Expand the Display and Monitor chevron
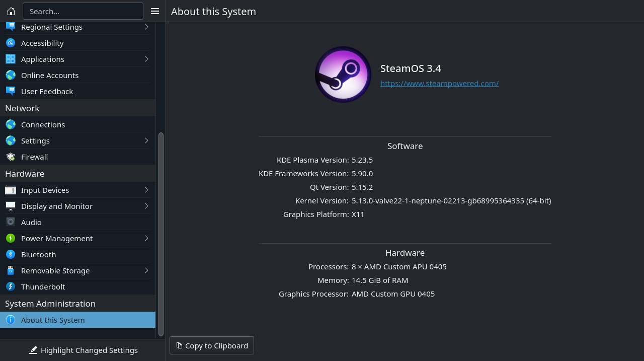Image resolution: width=644 pixels, height=361 pixels. (x=146, y=206)
